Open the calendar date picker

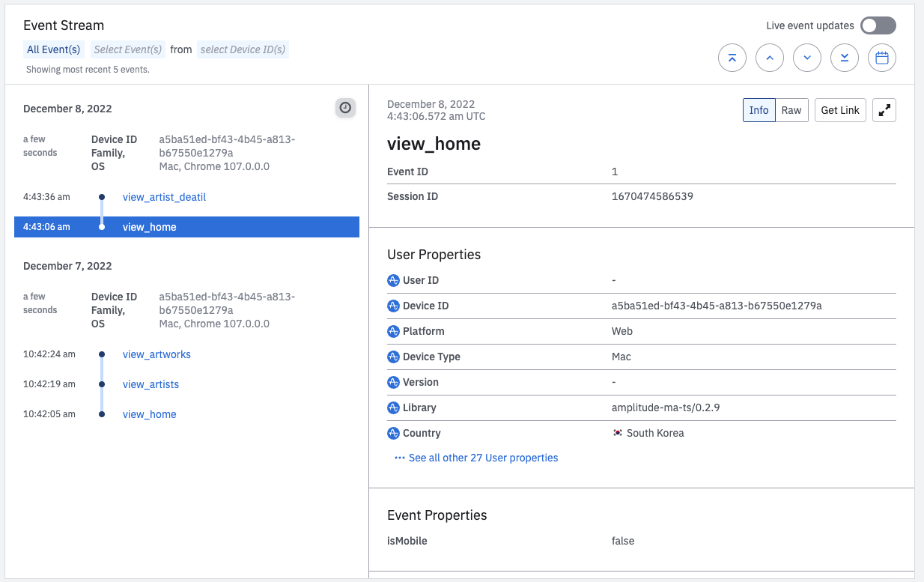click(x=881, y=58)
